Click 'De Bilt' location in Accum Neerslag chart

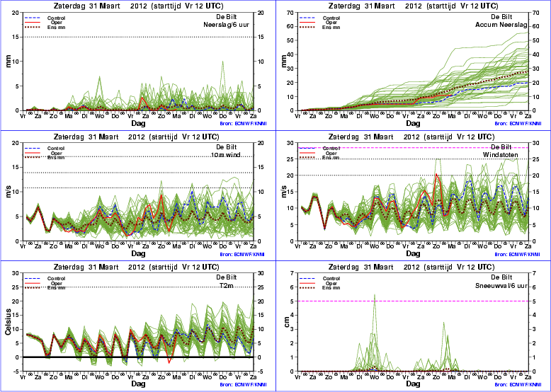pos(501,17)
